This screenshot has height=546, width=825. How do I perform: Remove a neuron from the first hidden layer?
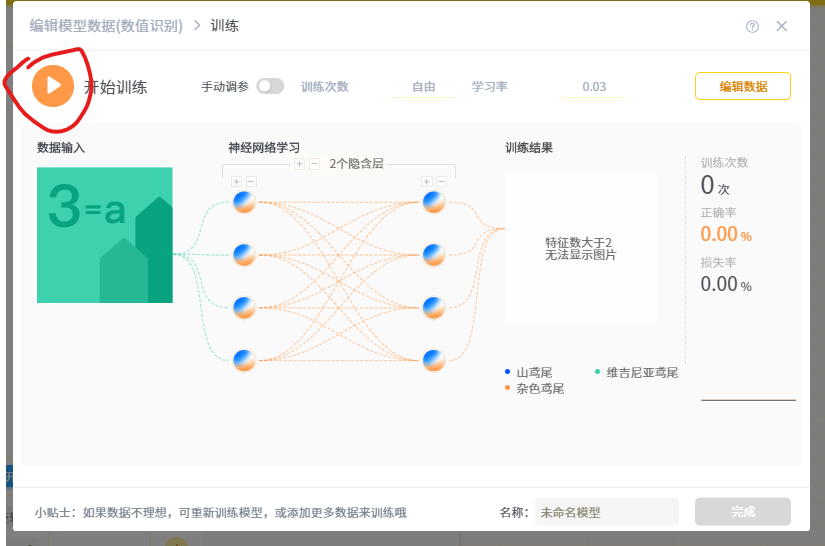tap(251, 181)
